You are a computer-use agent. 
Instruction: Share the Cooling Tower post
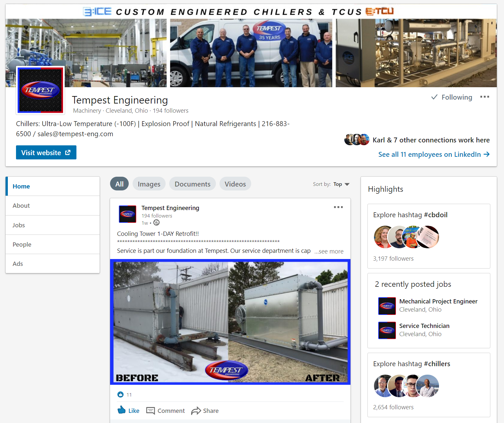pyautogui.click(x=205, y=411)
